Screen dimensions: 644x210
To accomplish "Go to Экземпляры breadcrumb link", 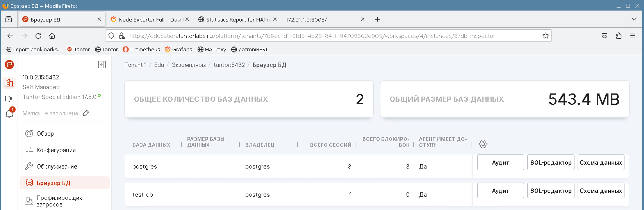I will pos(189,65).
